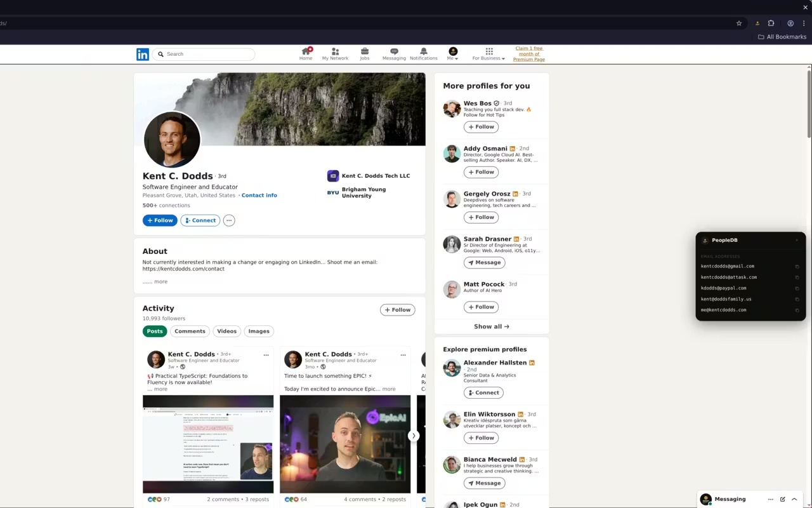Open the Notifications bell

423,54
